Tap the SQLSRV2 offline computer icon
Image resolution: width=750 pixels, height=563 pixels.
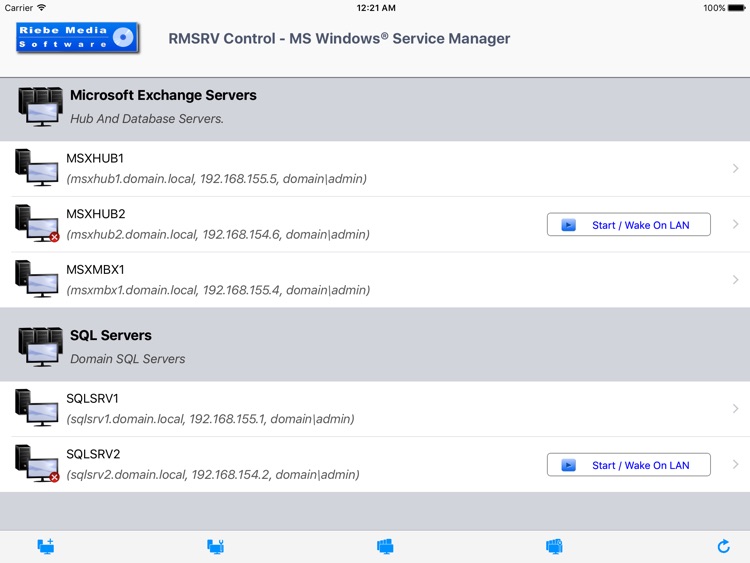tap(36, 463)
